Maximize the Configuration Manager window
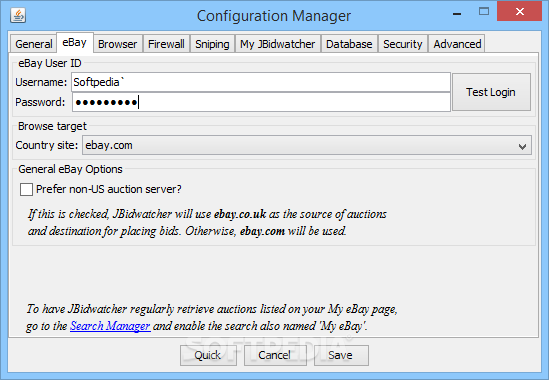 pos(484,12)
